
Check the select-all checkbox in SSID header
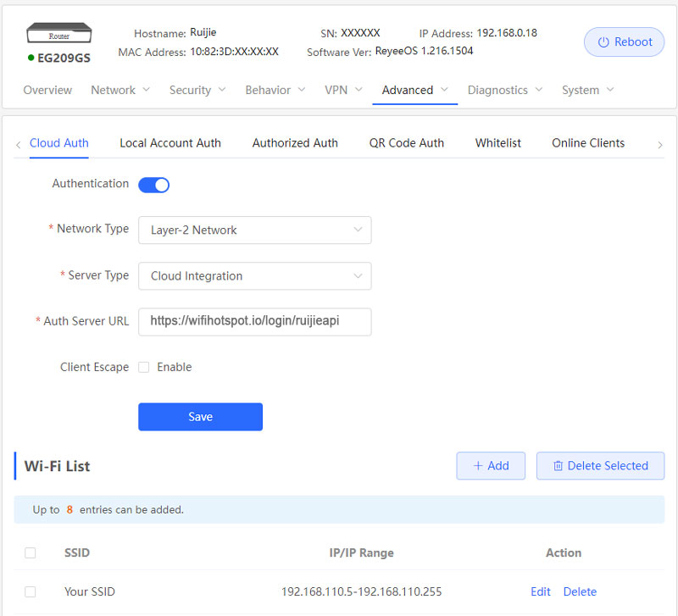[31, 552]
